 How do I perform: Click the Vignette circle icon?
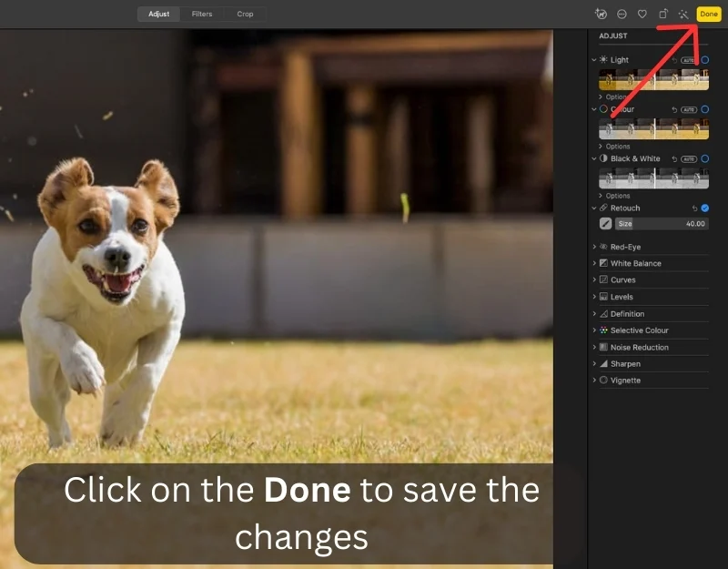[603, 380]
